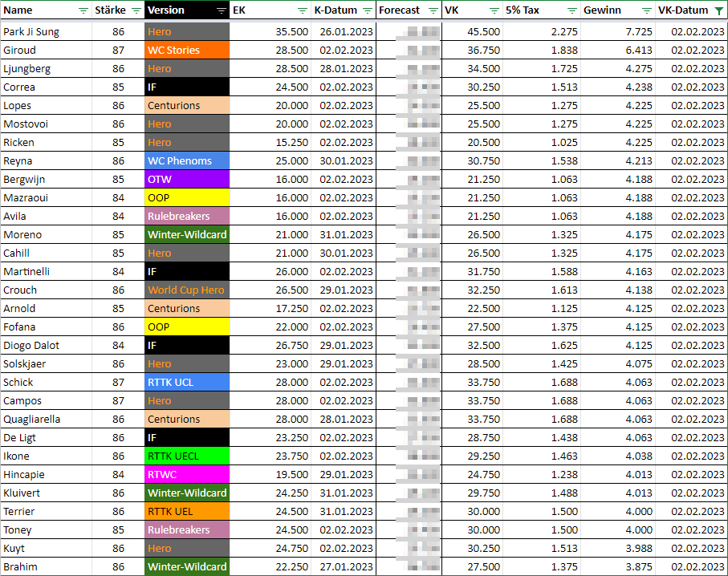Click Kuyt's Gewinn value 3.988
Image resolution: width=728 pixels, height=576 pixels.
tap(638, 549)
